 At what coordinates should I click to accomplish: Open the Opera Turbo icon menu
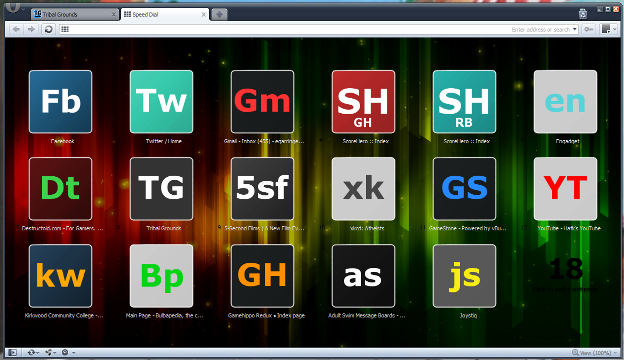[68, 352]
